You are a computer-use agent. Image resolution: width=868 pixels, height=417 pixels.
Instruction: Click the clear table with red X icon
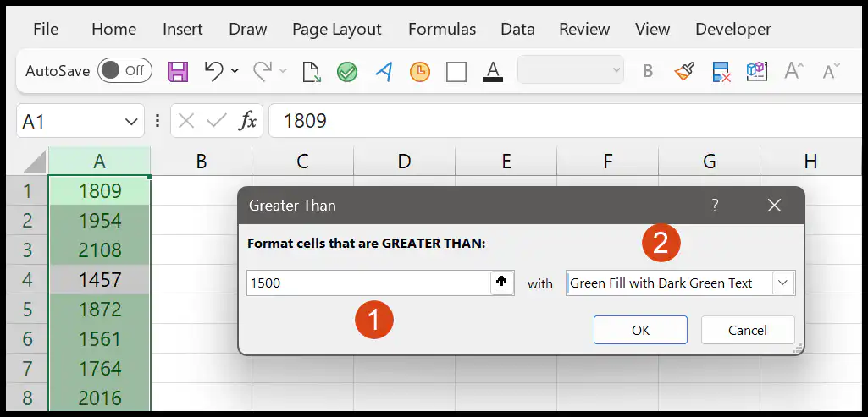click(x=721, y=72)
